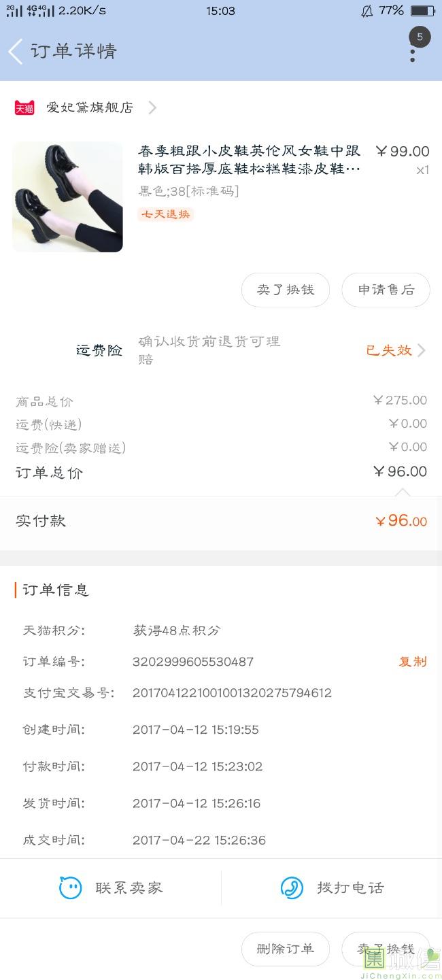The image size is (442, 980).
Task: Open the three-dot more options menu
Action: tap(412, 54)
